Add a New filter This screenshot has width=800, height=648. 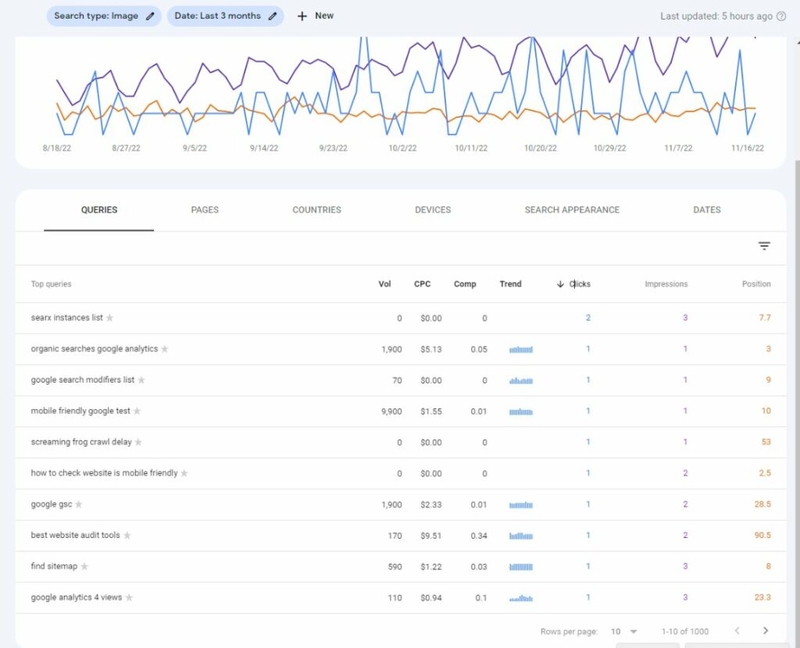pyautogui.click(x=315, y=16)
